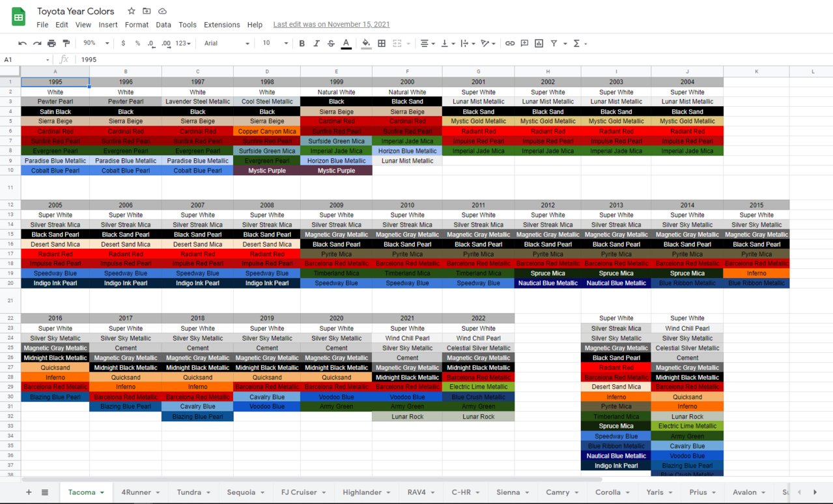Open the Extensions menu
Viewport: 833px width, 504px height.
222,25
